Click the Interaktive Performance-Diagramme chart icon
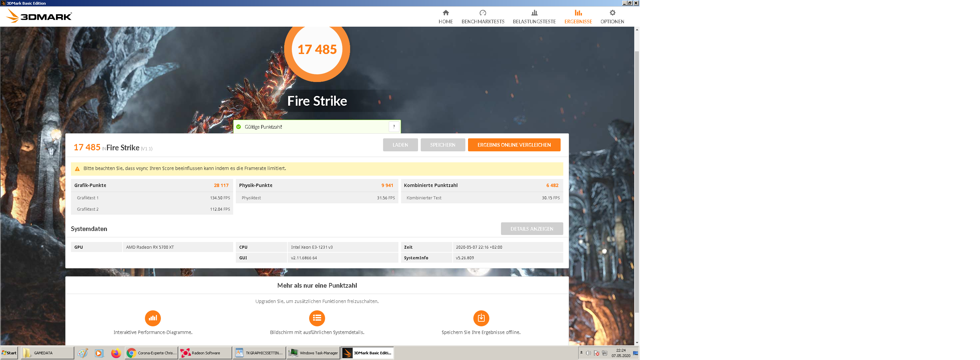 click(153, 318)
